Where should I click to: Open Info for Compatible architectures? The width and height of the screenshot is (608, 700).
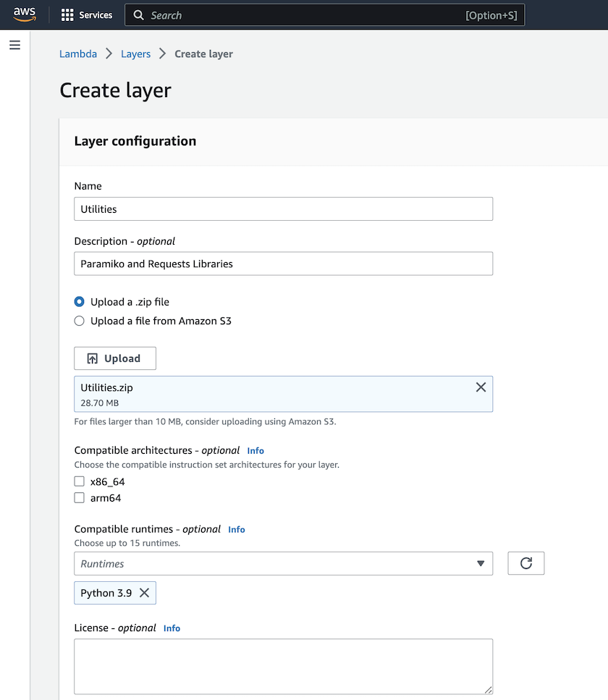point(256,450)
